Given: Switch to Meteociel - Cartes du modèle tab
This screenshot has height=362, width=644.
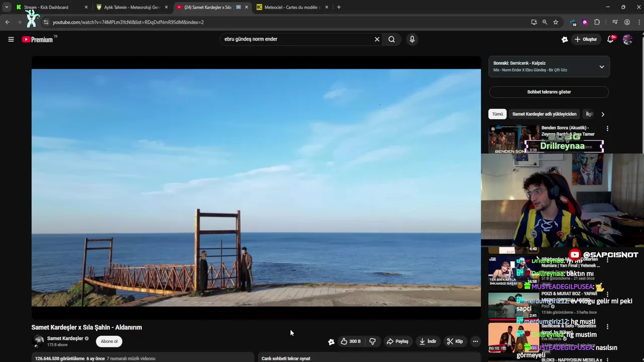Looking at the screenshot, I should (292, 7).
